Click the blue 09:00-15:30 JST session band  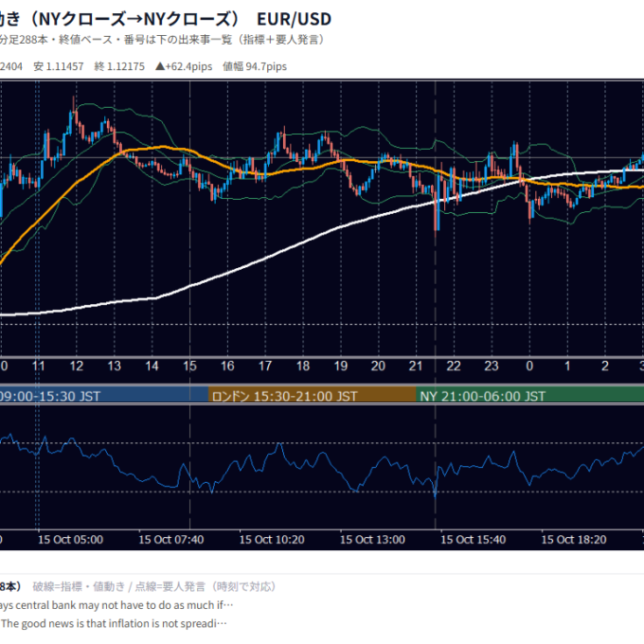[x=104, y=396]
